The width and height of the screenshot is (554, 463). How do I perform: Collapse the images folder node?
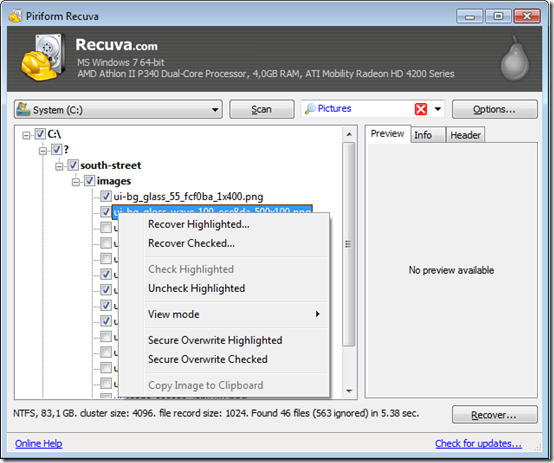pyautogui.click(x=76, y=182)
